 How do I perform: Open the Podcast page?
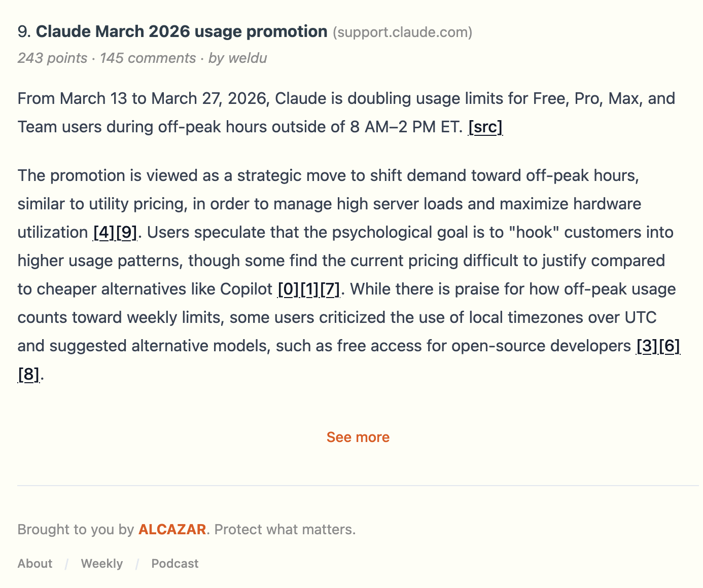pyautogui.click(x=174, y=563)
